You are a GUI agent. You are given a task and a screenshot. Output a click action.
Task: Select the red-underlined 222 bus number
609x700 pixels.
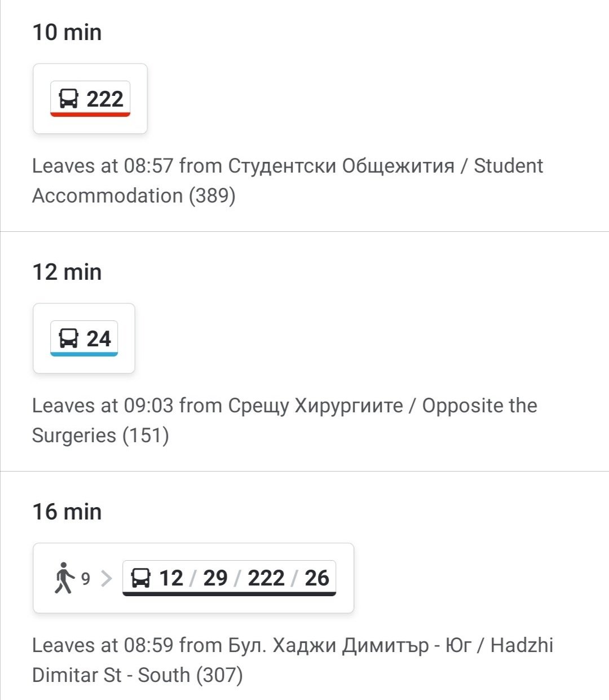(105, 99)
